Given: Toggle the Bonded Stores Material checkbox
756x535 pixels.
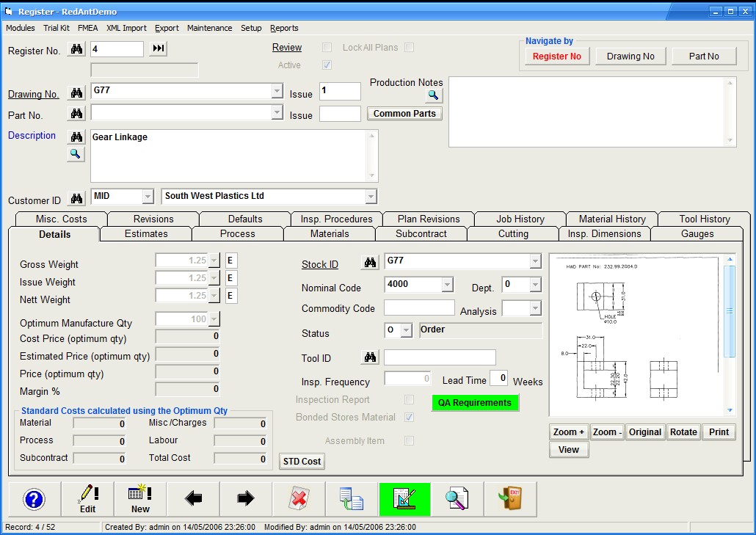Looking at the screenshot, I should [410, 418].
